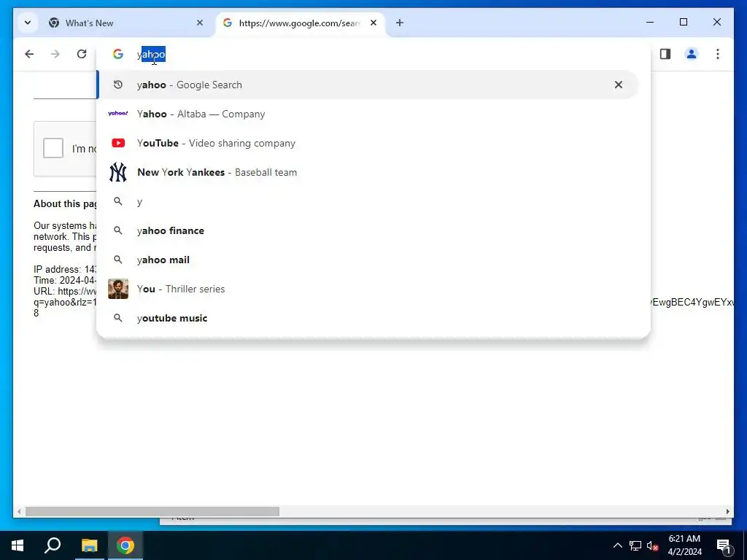Click the scrollbar right arrow
747x560 pixels.
pos(727,511)
